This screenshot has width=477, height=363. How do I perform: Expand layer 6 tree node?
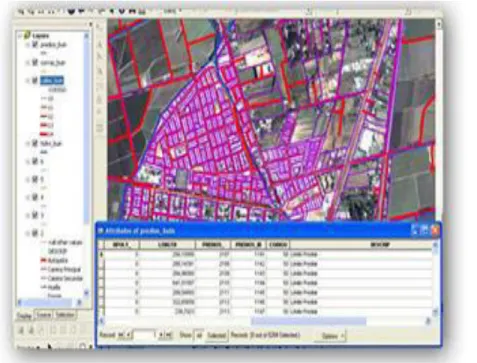[28, 161]
